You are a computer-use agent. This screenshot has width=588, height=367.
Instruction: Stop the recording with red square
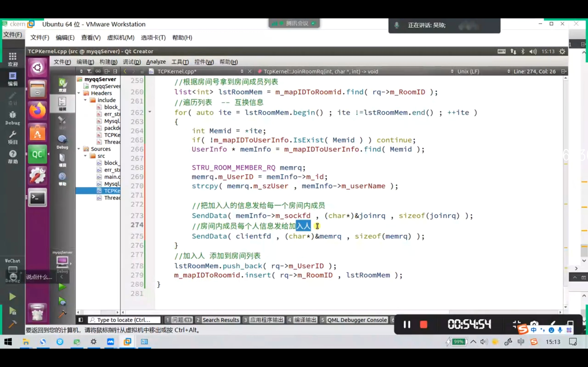click(424, 325)
